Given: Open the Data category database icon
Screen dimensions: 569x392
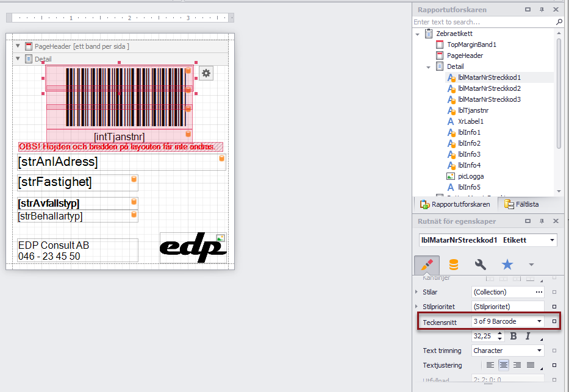Looking at the screenshot, I should [454, 265].
